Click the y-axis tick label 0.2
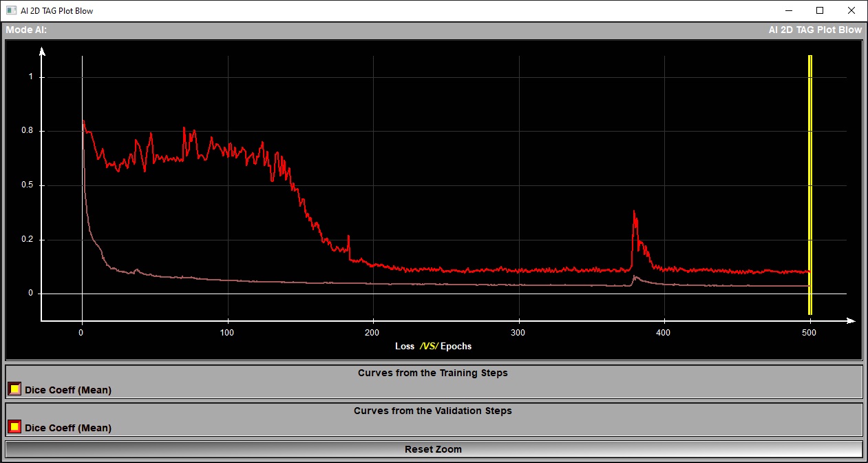Screen dimensions: 868x463 26,240
